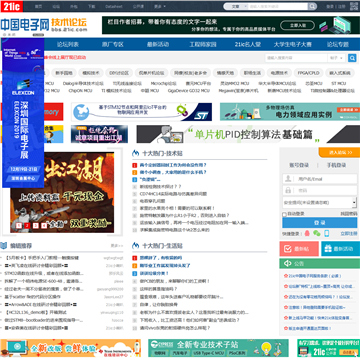Viewport: 360px width, 360px height.
Task: Click the flame icon beside 十大热门-技术站
Action: [135, 153]
